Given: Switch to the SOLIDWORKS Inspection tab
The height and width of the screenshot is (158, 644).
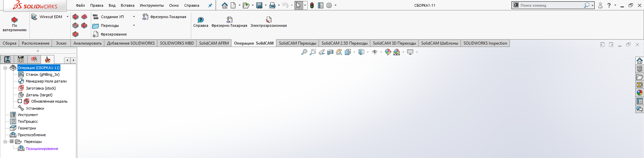Looking at the screenshot, I should 485,43.
